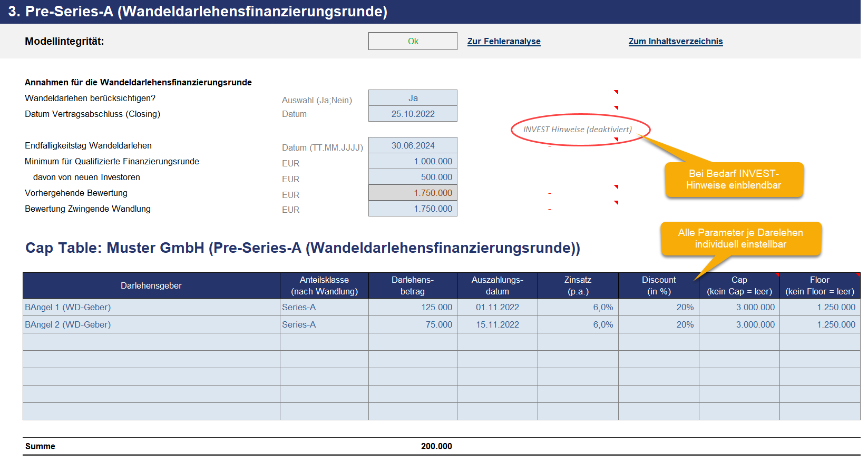
Task: Select the payout date 15.11.2022 cell
Action: (498, 324)
